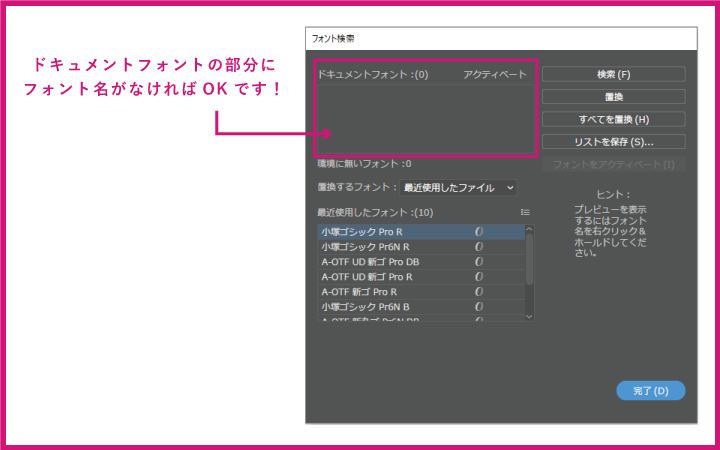Click the 完了 (D) button

650,390
